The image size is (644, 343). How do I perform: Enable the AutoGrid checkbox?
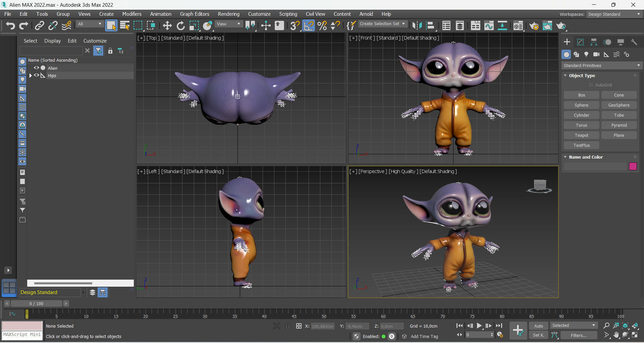591,85
